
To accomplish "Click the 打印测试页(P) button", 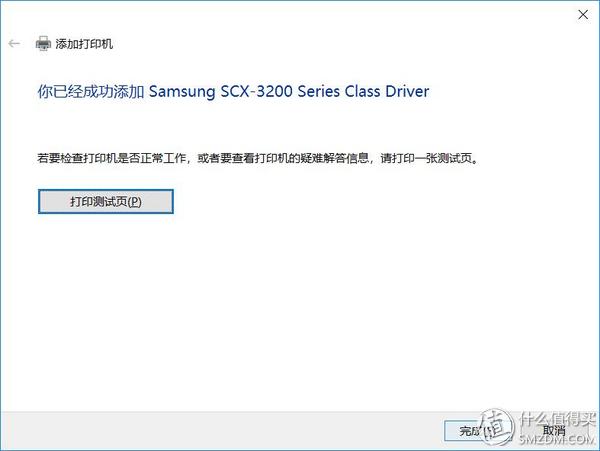I will tap(106, 202).
